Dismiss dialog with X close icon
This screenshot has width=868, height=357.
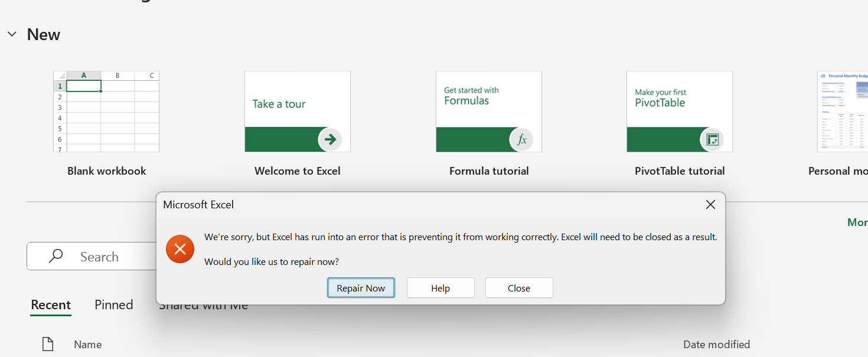click(710, 205)
